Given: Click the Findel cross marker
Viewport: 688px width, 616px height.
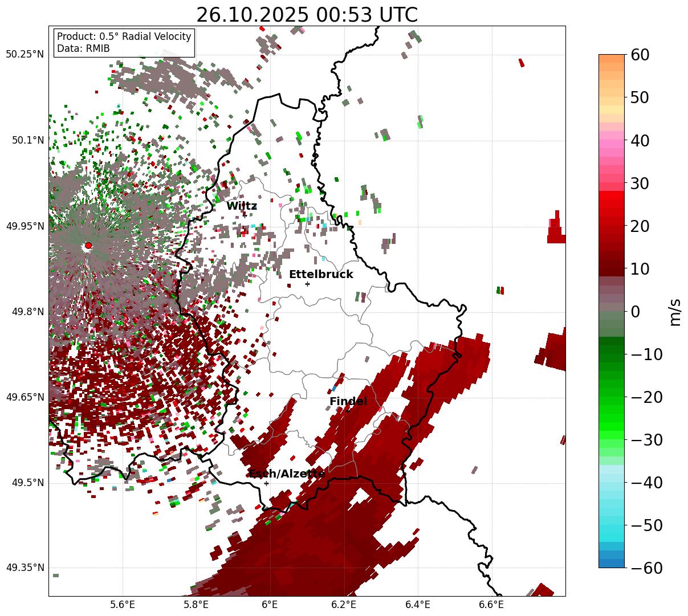Looking at the screenshot, I should (348, 411).
